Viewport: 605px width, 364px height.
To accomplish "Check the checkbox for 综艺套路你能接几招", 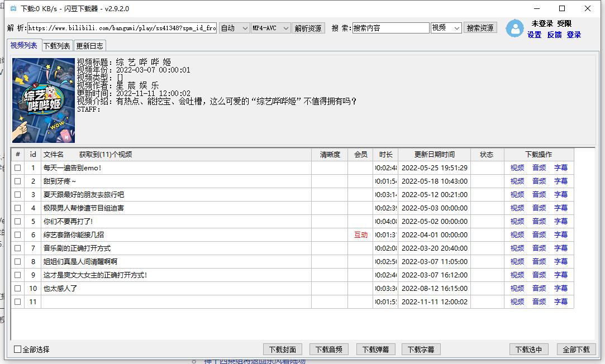I will tap(17, 234).
